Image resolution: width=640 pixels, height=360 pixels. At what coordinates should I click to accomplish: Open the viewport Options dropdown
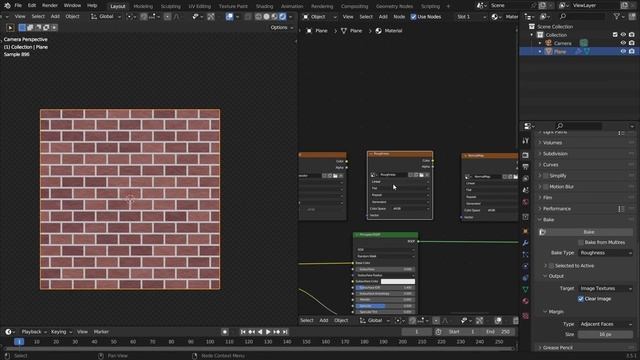(281, 27)
